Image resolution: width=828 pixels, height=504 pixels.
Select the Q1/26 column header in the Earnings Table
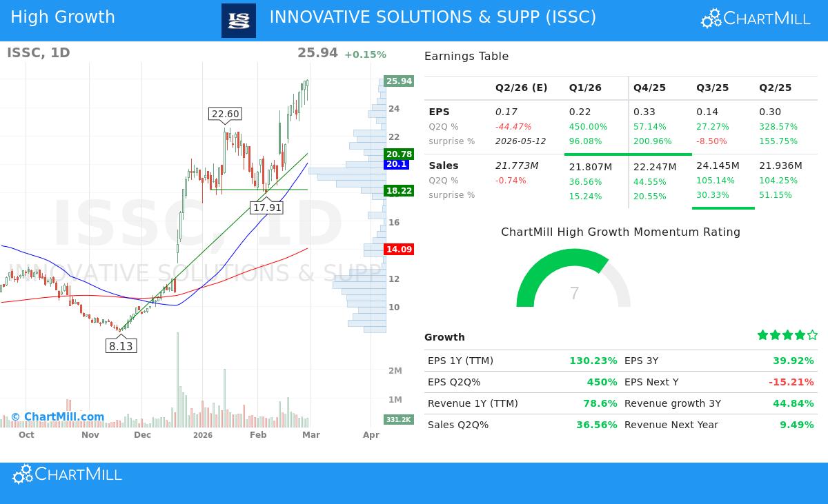coord(585,88)
